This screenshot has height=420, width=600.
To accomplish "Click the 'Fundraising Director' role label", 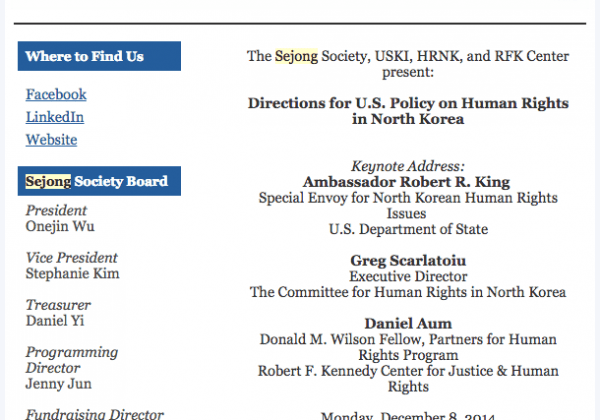I will [x=94, y=414].
